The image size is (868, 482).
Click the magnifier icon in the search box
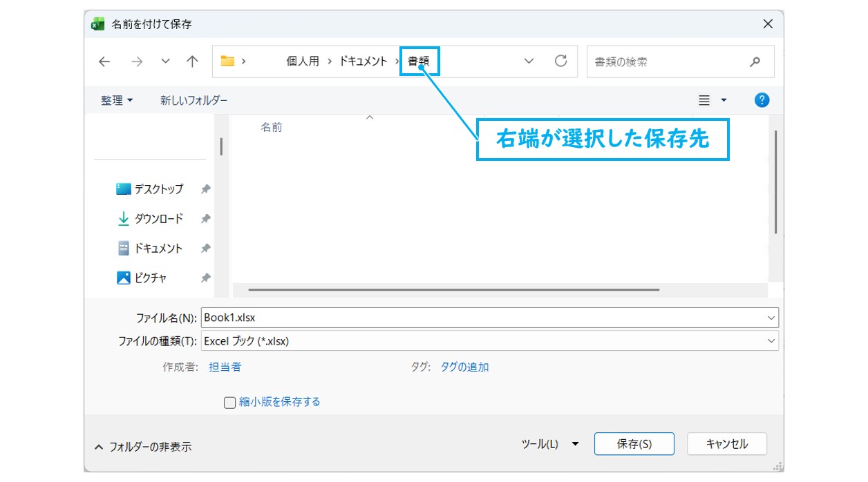[755, 61]
